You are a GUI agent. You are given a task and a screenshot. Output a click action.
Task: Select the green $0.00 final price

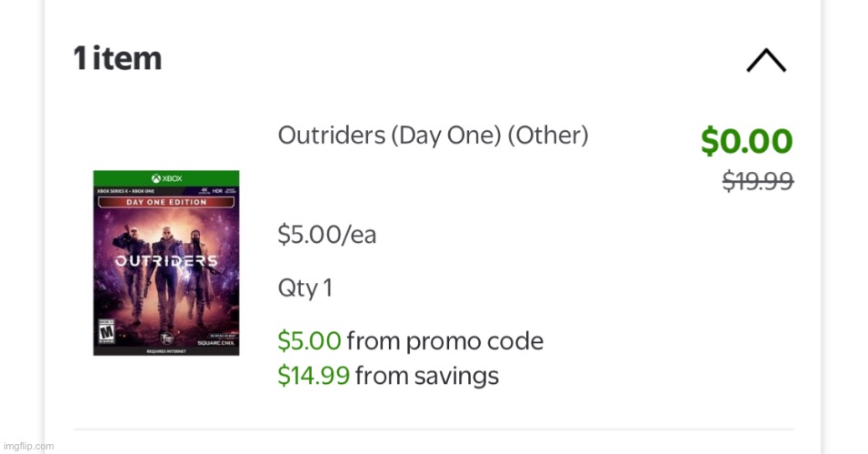pyautogui.click(x=747, y=141)
